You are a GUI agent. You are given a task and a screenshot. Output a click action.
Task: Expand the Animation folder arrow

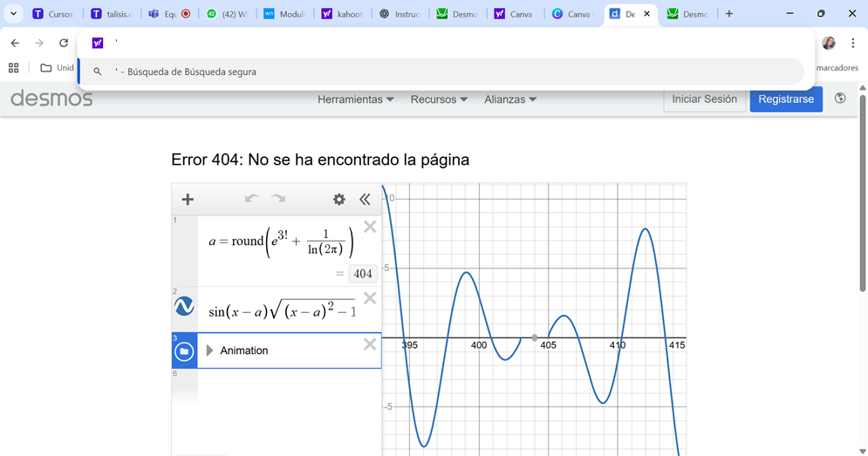tap(209, 351)
